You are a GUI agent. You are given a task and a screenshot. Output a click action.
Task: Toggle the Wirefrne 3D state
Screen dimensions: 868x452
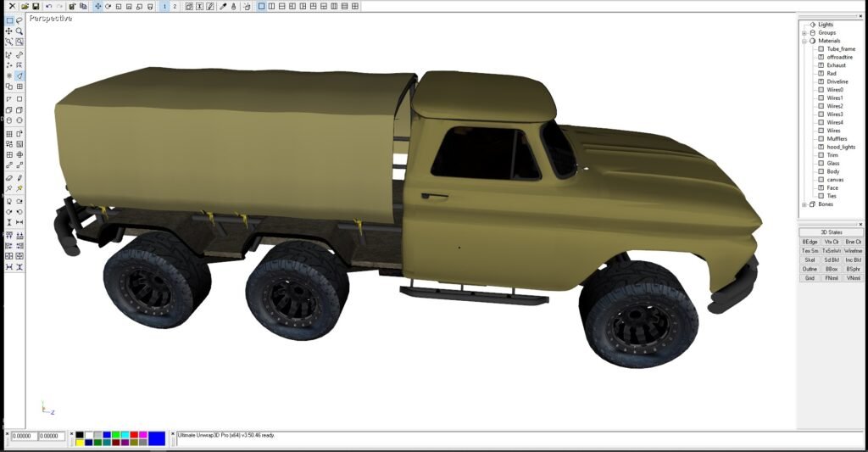[x=854, y=250]
